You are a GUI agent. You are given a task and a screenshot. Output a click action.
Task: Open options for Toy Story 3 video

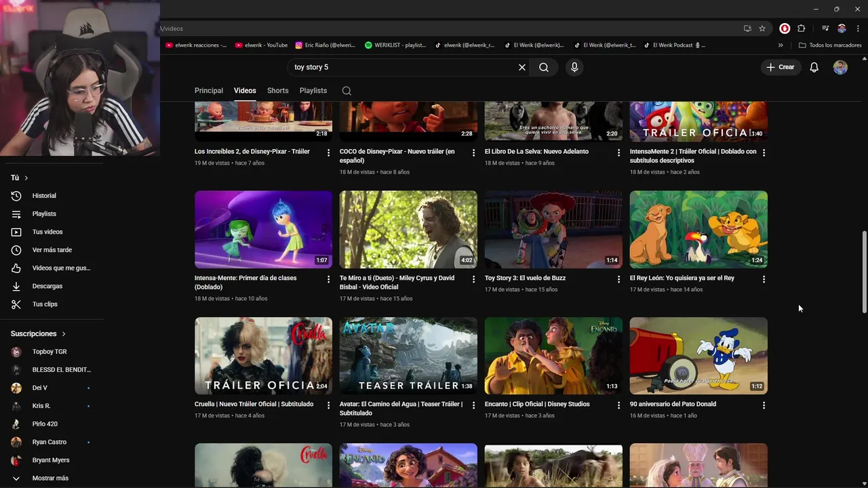[618, 279]
